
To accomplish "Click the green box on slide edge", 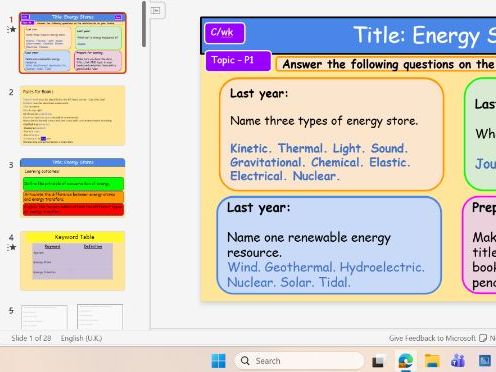I will 480,134.
